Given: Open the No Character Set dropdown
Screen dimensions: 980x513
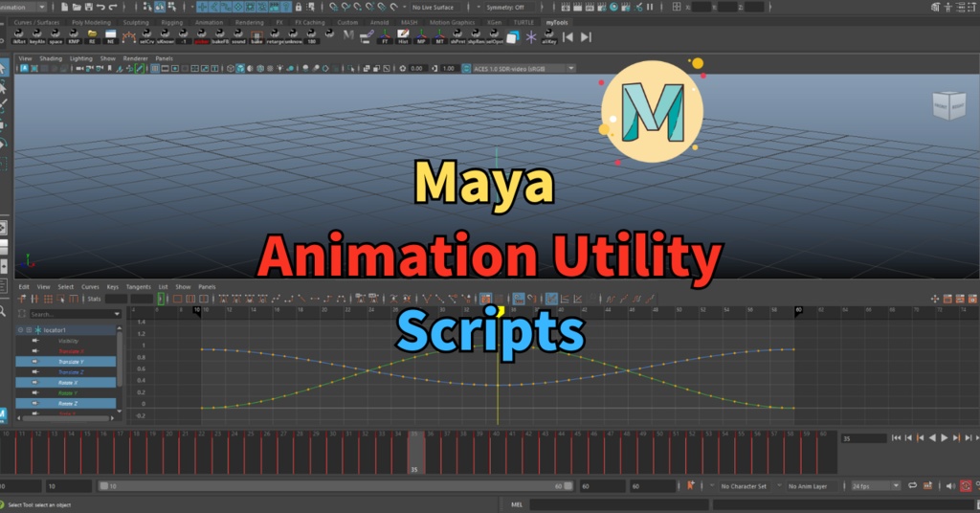Looking at the screenshot, I should [743, 485].
